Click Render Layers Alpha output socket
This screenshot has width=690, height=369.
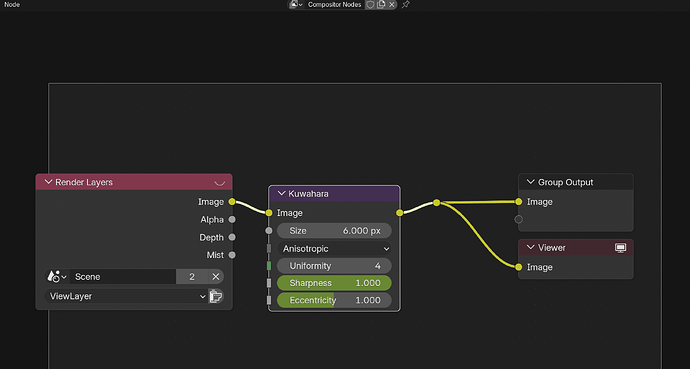click(232, 219)
